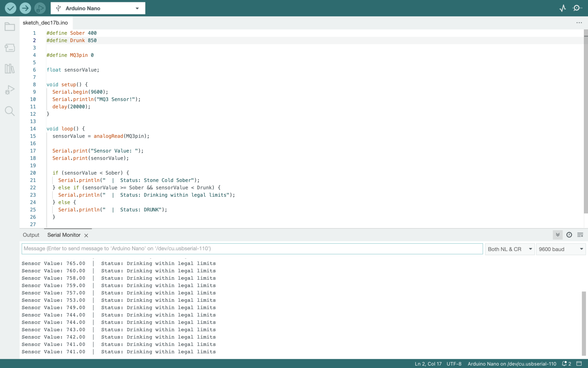Open the Sketchbook folder in the sidebar

[x=10, y=27]
